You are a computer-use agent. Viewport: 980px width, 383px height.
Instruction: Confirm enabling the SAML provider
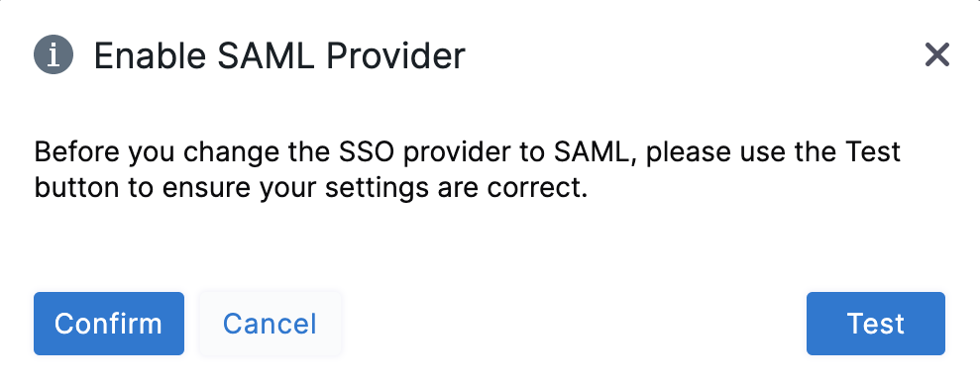point(109,323)
